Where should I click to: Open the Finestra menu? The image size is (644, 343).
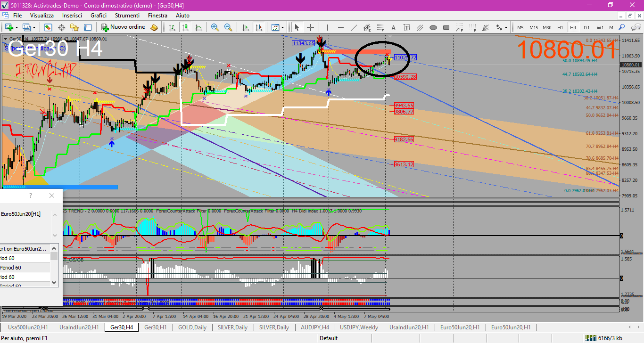[x=157, y=16]
